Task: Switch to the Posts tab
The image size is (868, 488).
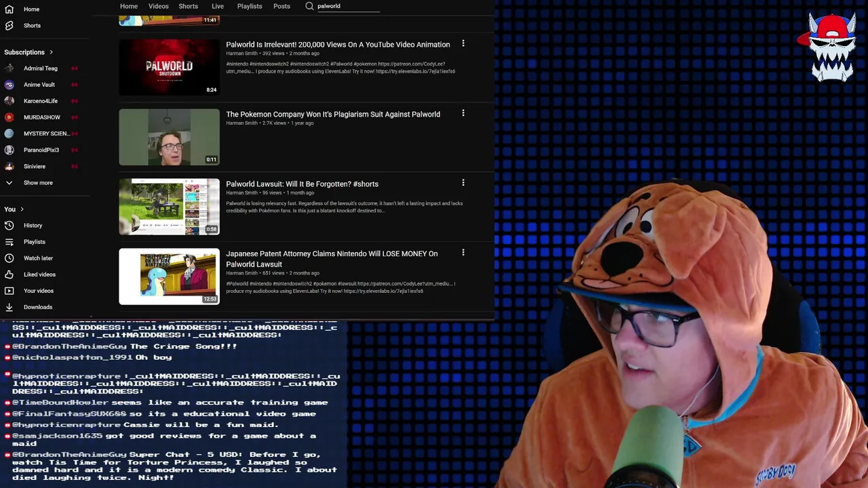Action: pos(281,6)
